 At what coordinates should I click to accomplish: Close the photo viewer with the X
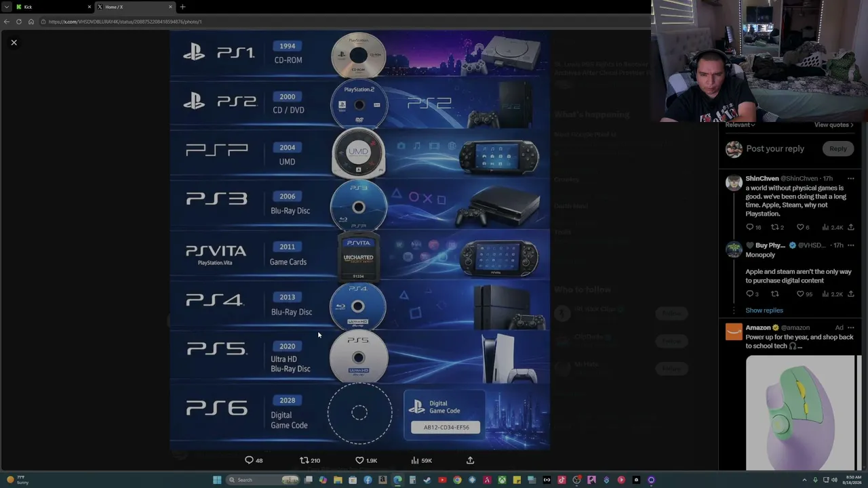[14, 43]
